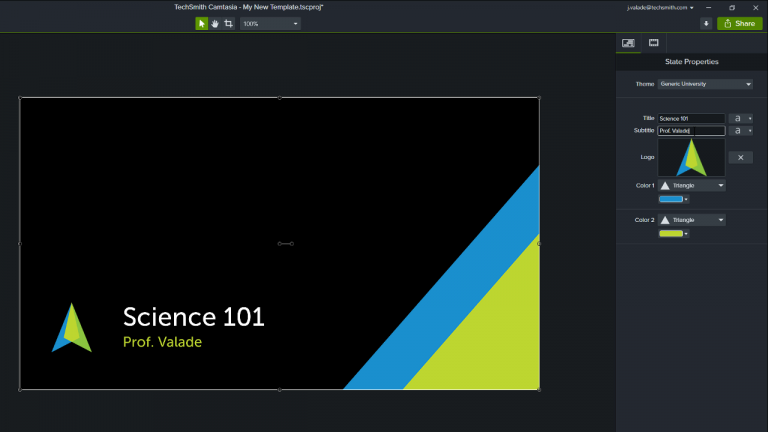
Task: Edit the Subtitle text field
Action: (691, 131)
